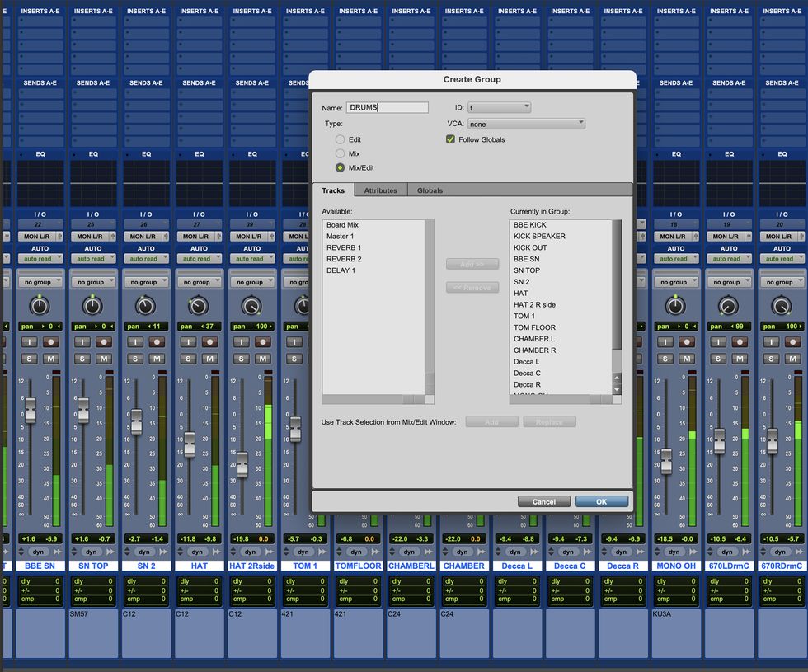The image size is (808, 672).
Task: Click the HAT 2Rside pan knob
Action: point(251,306)
